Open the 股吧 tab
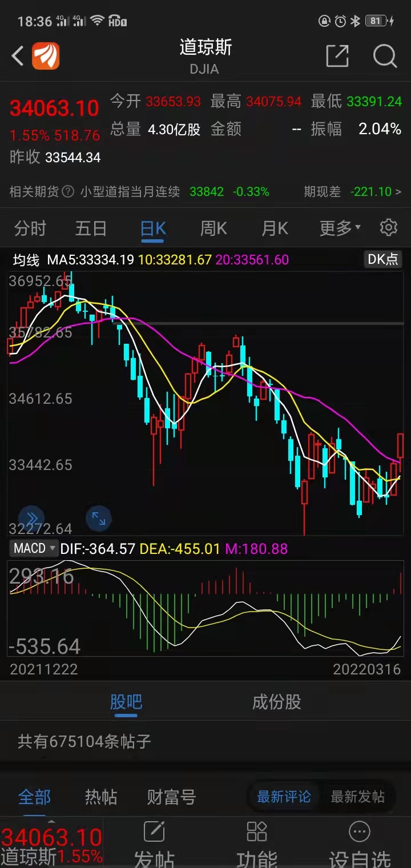 tap(126, 702)
